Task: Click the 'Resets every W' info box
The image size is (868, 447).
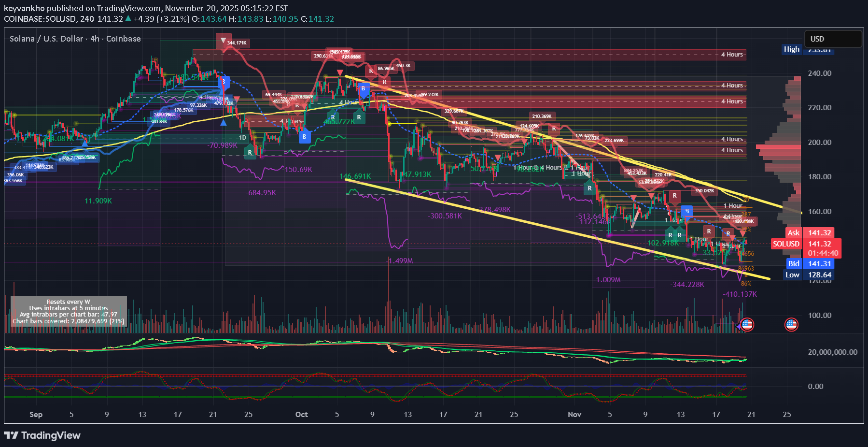Action: pyautogui.click(x=69, y=311)
